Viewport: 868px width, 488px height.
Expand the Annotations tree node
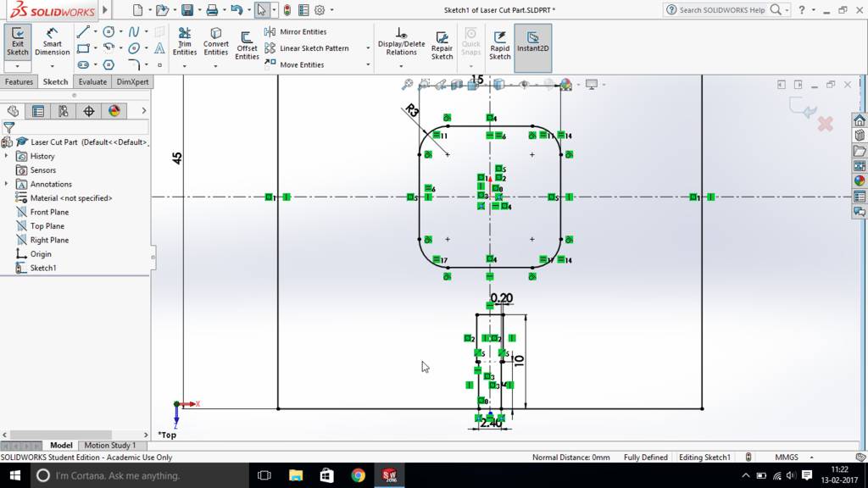(7, 184)
